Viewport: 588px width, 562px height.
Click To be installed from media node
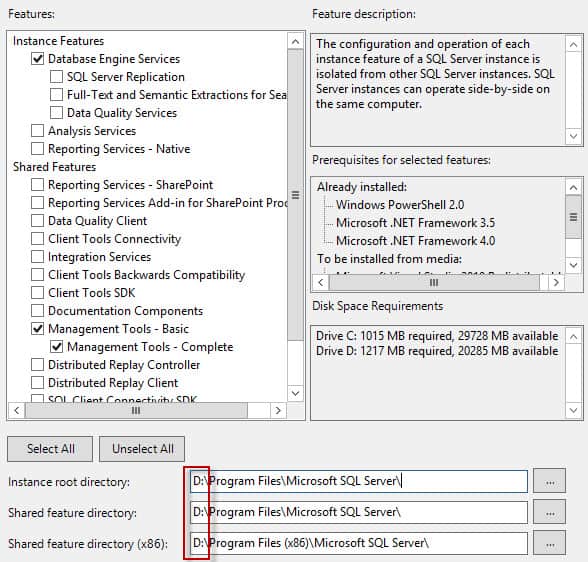click(389, 259)
